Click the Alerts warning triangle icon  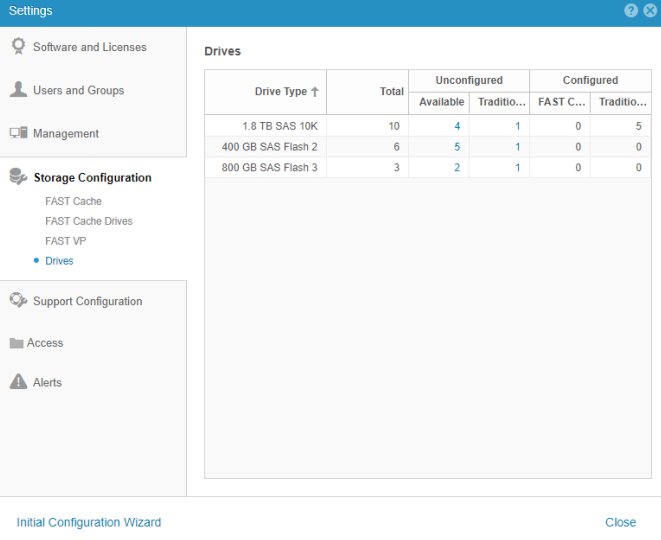coord(17,382)
